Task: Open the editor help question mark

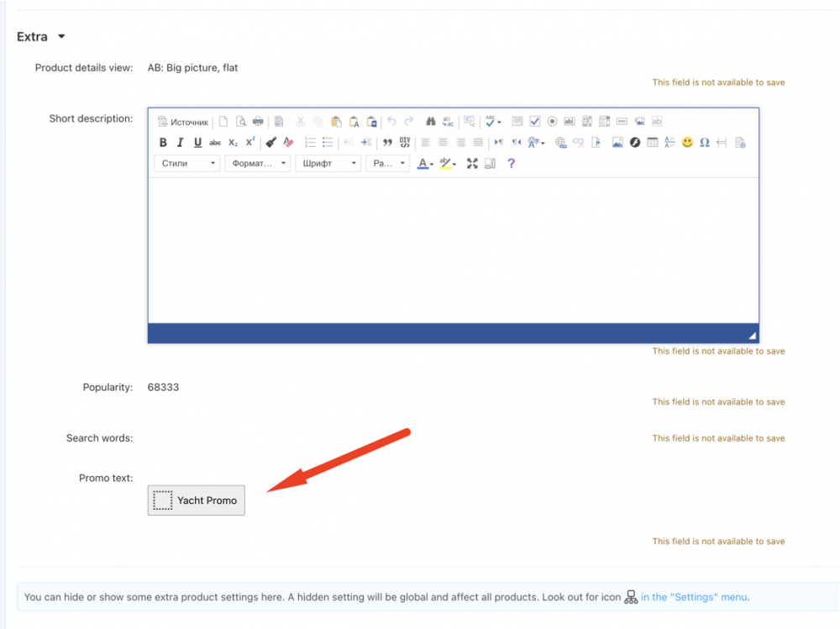Action: coord(511,164)
